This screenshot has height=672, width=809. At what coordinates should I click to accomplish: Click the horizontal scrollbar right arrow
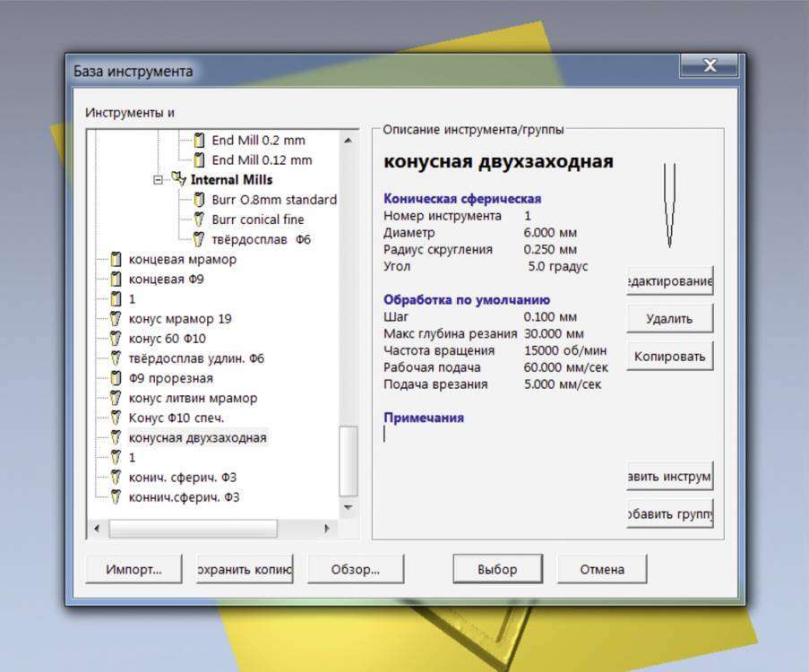coord(327,529)
